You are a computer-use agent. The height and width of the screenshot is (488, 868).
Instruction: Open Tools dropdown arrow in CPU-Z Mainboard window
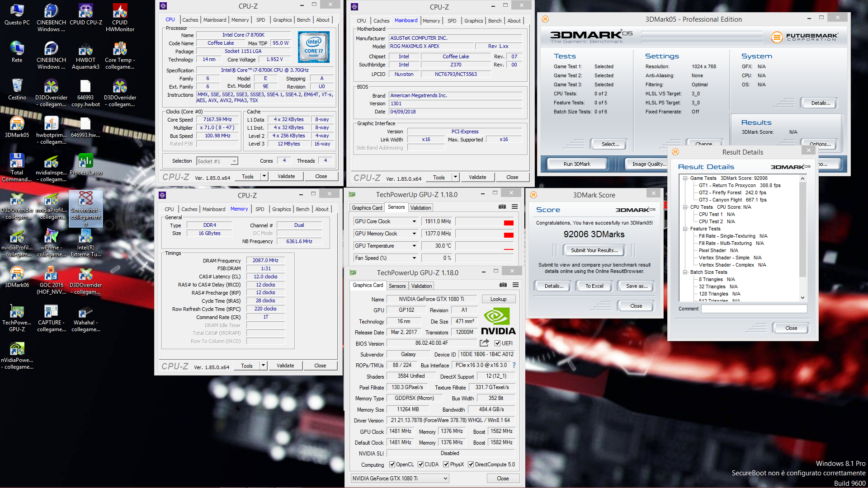tap(455, 177)
